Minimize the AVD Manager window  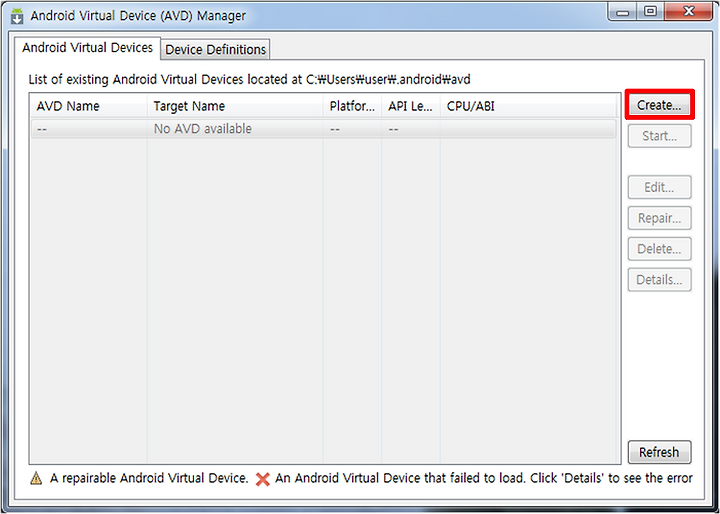coord(623,12)
